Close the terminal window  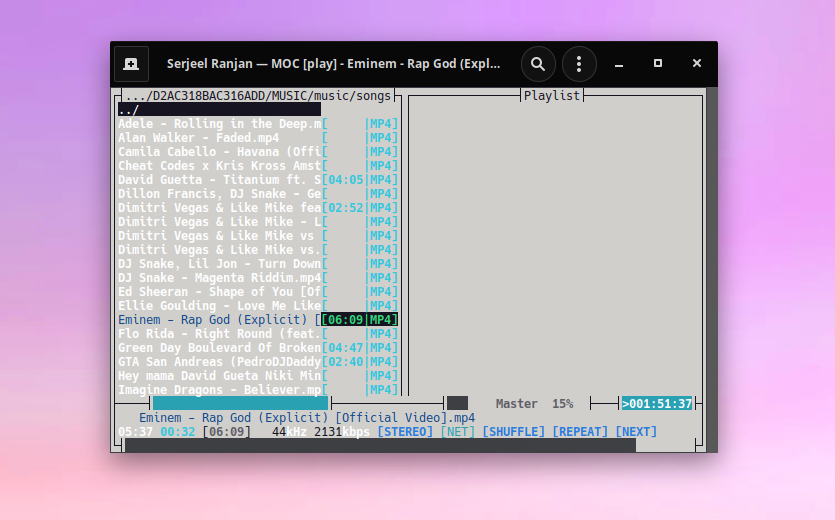[697, 63]
